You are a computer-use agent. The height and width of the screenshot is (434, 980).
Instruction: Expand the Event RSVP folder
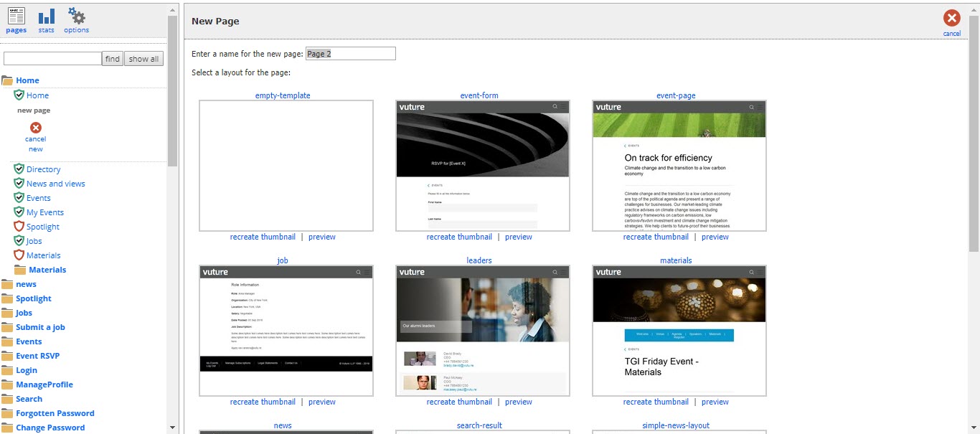[7, 356]
